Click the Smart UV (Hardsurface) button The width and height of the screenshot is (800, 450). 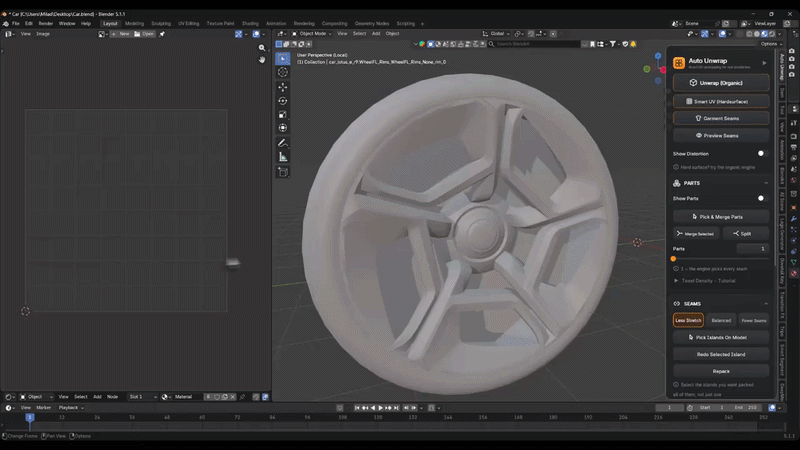(x=721, y=102)
